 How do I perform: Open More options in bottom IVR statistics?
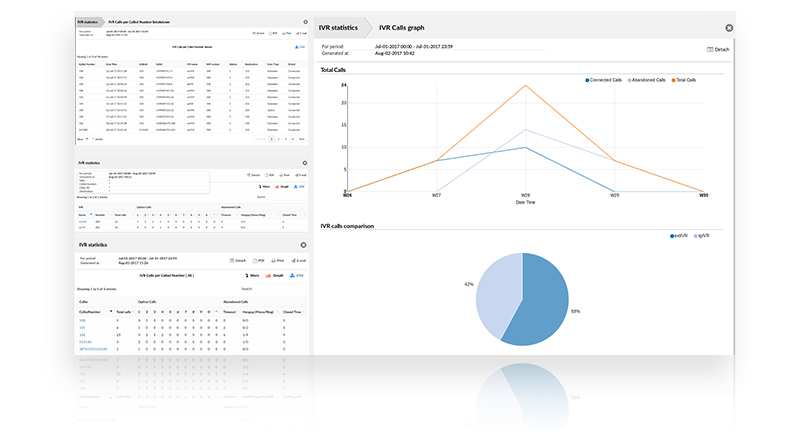pos(252,275)
